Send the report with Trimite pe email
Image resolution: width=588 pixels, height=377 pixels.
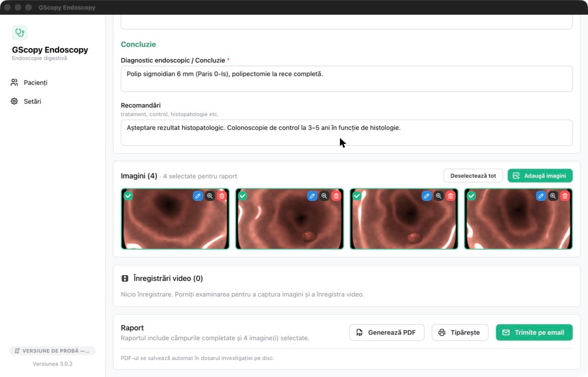coord(534,332)
